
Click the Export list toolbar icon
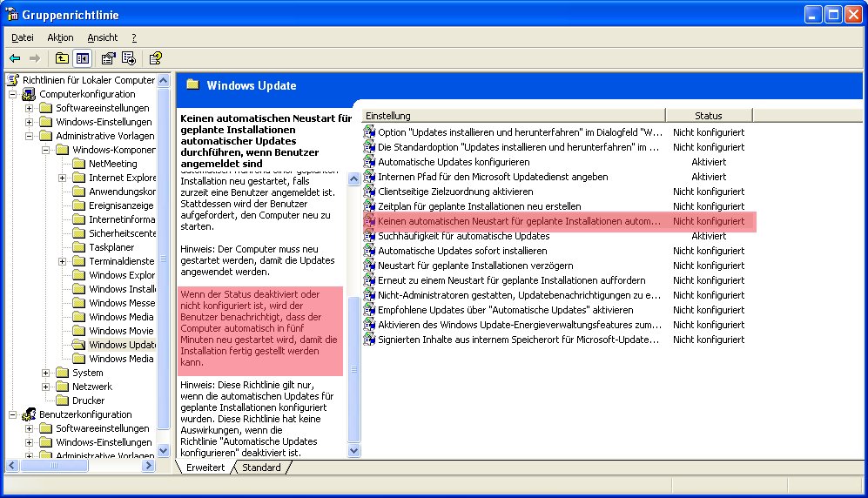tap(129, 58)
